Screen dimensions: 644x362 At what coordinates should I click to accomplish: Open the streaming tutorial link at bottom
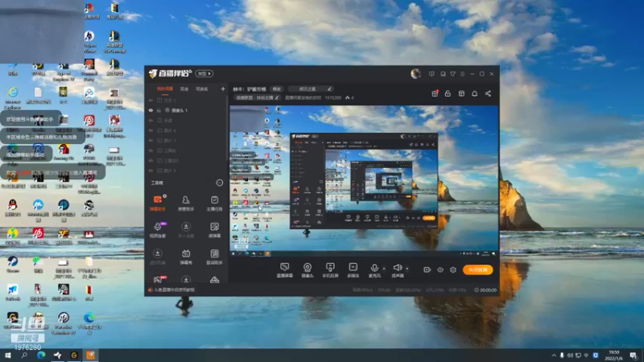[x=171, y=290]
